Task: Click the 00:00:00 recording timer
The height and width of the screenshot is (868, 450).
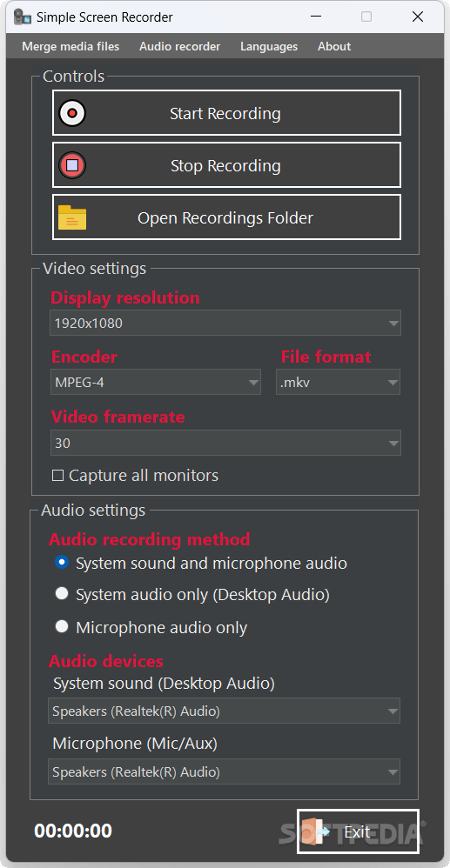Action: pyautogui.click(x=73, y=831)
